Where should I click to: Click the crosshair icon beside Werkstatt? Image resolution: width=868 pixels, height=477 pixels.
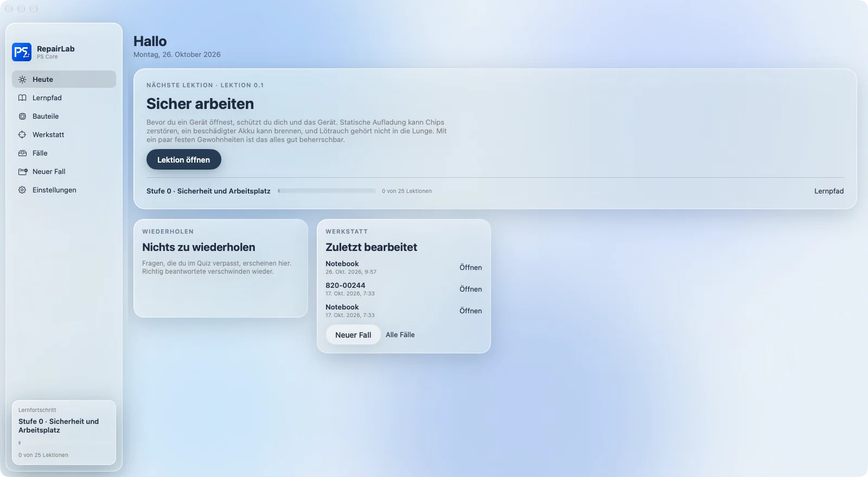click(22, 134)
